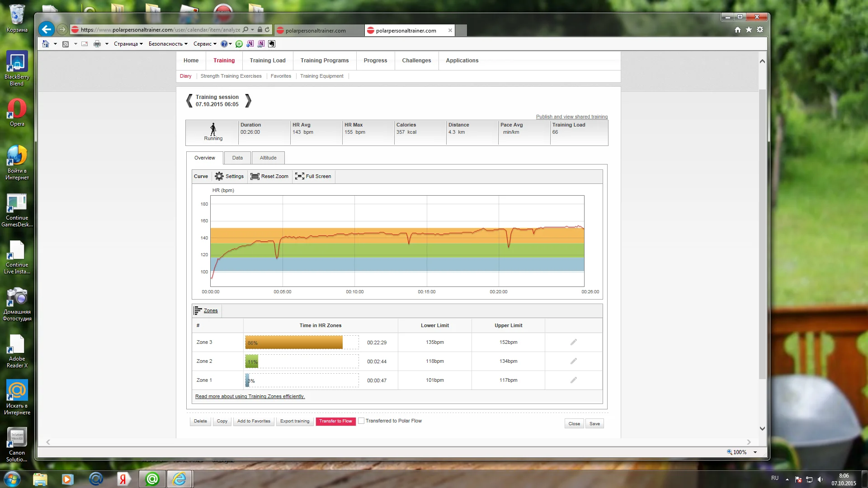Open Internet Explorer from the taskbar
Viewport: 868px width, 488px height.
(x=179, y=479)
